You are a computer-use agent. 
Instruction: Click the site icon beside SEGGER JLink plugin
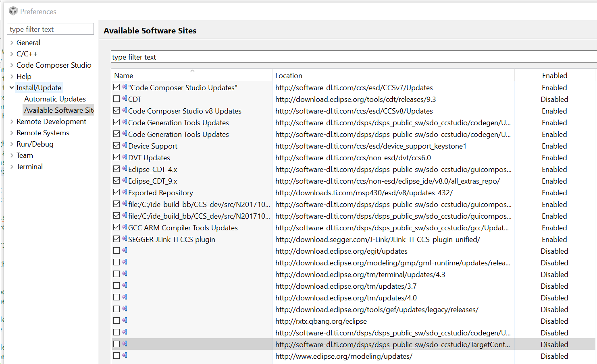coord(125,239)
